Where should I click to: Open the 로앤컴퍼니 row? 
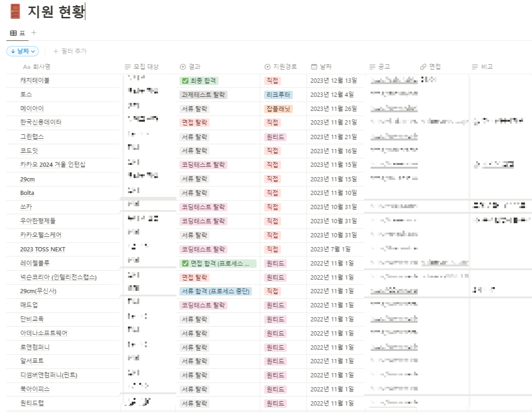coord(35,347)
